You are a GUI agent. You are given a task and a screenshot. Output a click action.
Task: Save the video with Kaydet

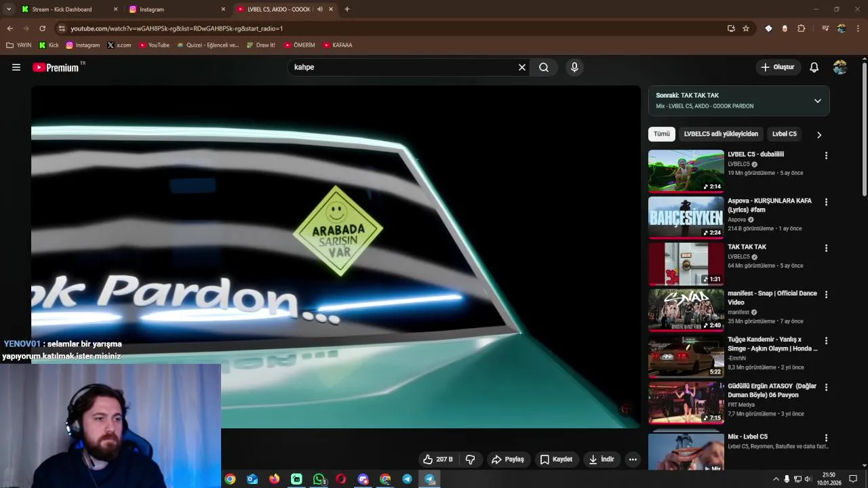556,460
